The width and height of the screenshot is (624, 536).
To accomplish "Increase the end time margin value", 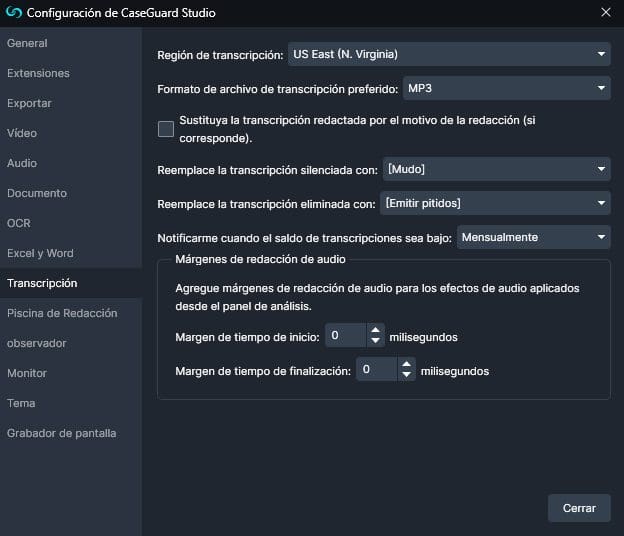I will pyautogui.click(x=406, y=364).
